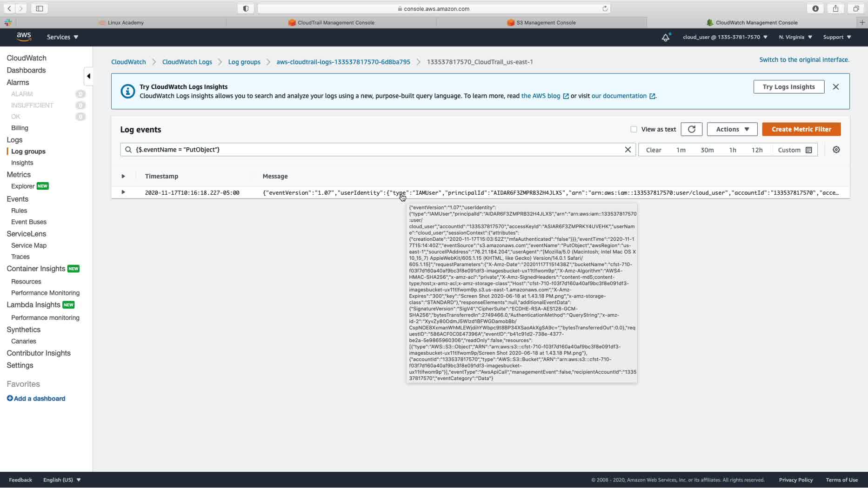Go back in Safari

point(9,8)
